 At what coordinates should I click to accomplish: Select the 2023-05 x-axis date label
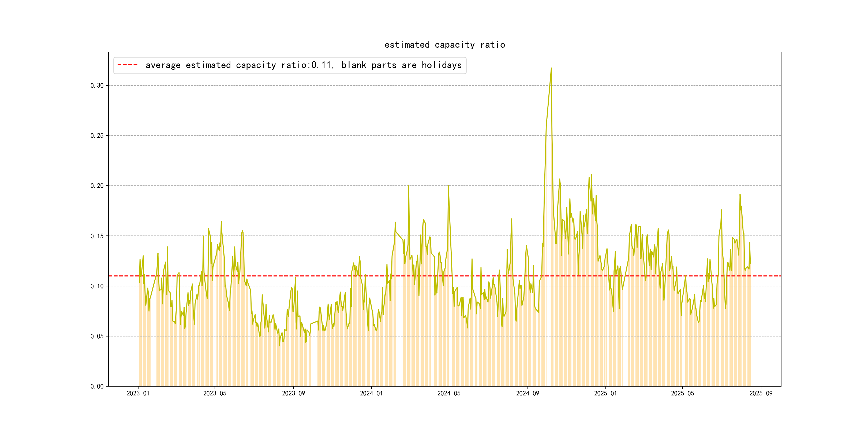click(x=215, y=394)
